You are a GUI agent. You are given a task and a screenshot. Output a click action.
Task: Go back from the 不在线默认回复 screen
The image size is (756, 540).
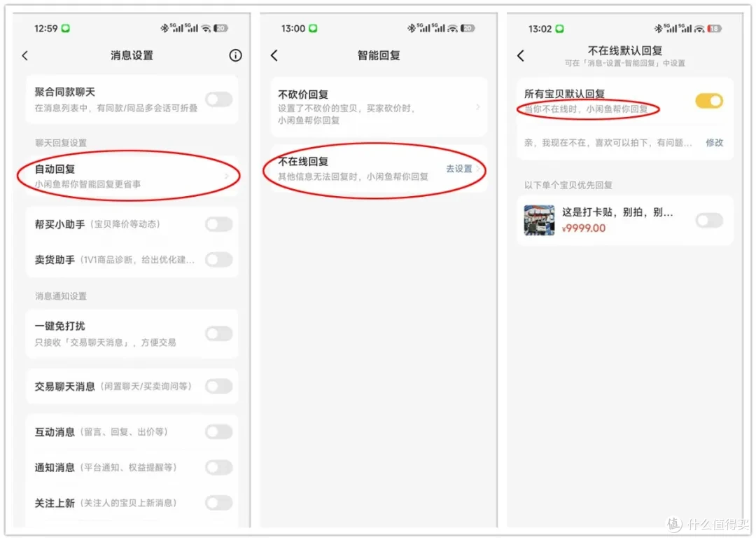520,55
